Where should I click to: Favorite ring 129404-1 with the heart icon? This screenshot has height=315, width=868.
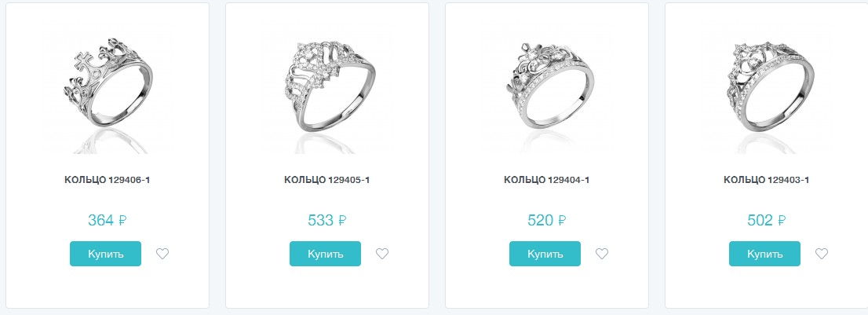coord(602,254)
